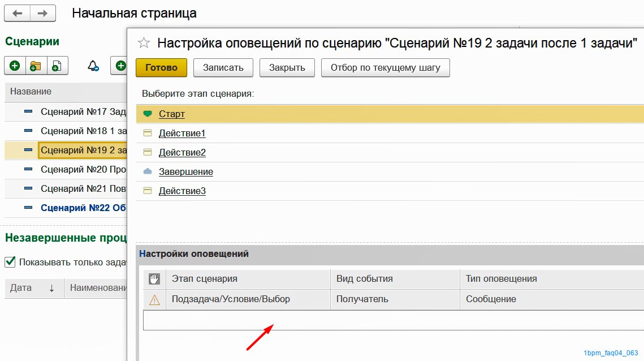Select Сценарий №20 in the list

(83, 169)
